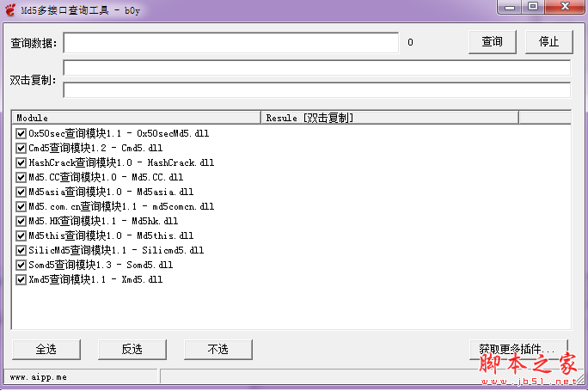
Task: Close the Md5多接口查询工具 window
Action: [x=565, y=7]
